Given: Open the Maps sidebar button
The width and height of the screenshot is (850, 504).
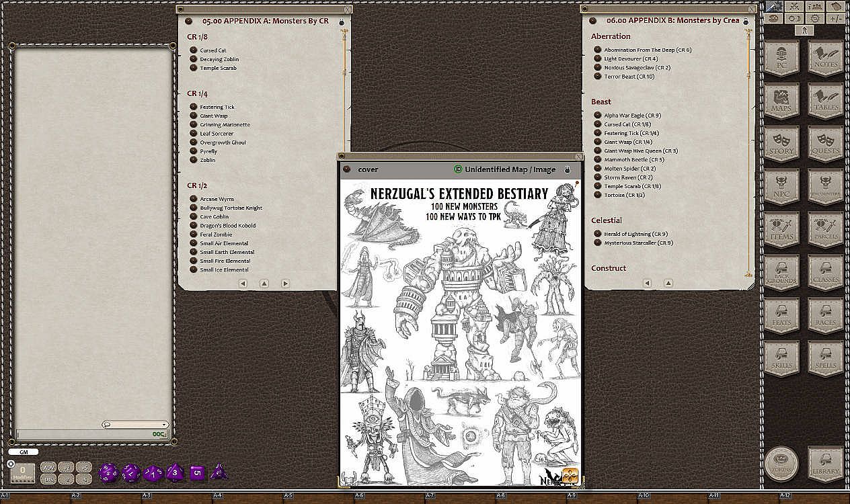Looking at the screenshot, I should click(x=781, y=101).
